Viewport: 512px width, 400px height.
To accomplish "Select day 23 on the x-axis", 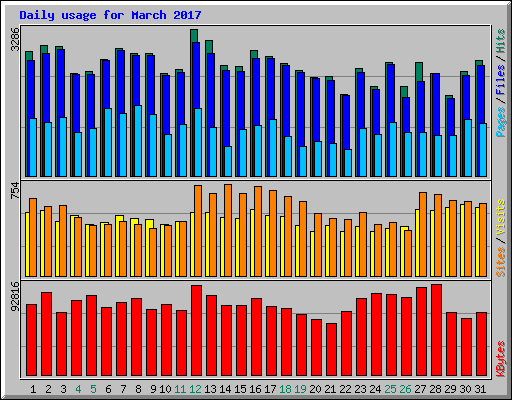I will 360,389.
